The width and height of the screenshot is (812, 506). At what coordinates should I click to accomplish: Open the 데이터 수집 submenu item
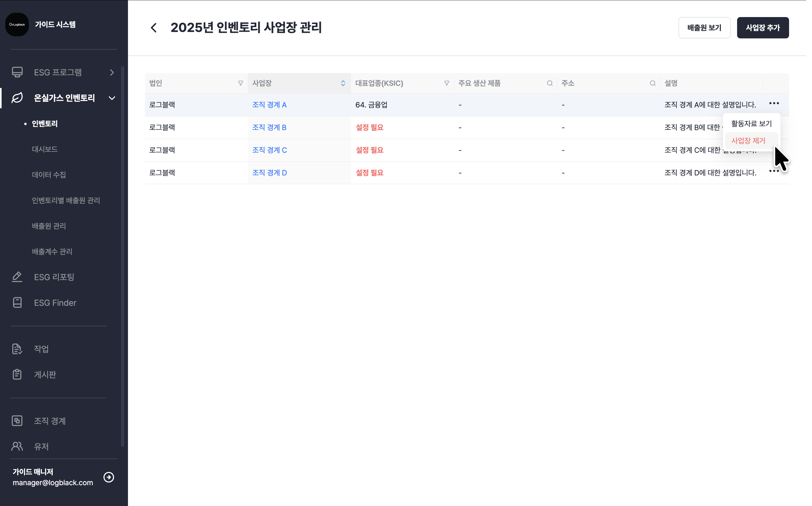(49, 174)
